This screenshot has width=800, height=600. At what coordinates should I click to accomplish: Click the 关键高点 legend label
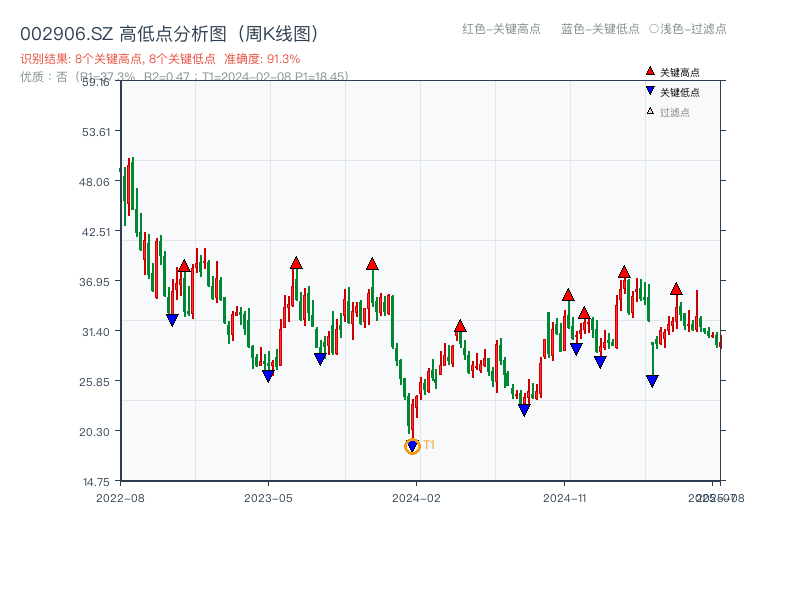click(680, 72)
